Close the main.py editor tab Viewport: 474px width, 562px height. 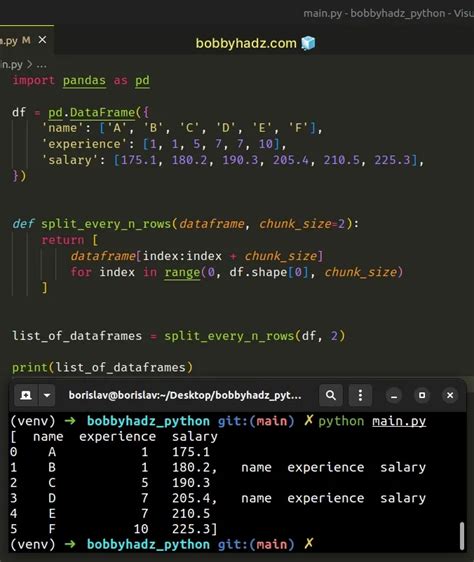click(42, 40)
